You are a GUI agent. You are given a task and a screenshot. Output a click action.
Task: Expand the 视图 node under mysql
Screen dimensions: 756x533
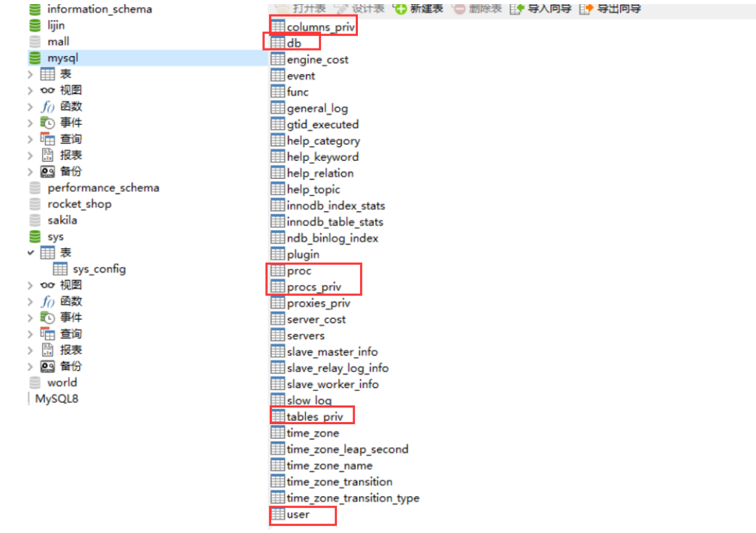(31, 91)
